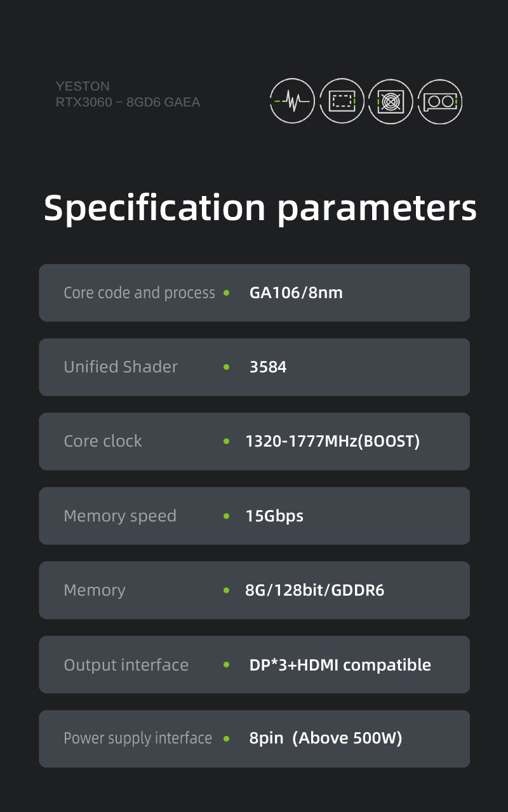Image resolution: width=508 pixels, height=812 pixels.
Task: Click the green dot beside Output interface
Action: pos(227,665)
